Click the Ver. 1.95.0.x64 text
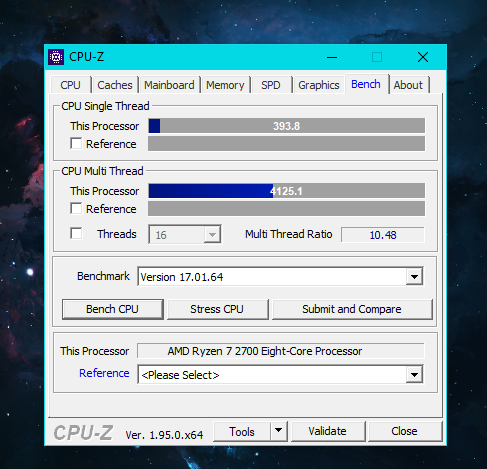 164,435
